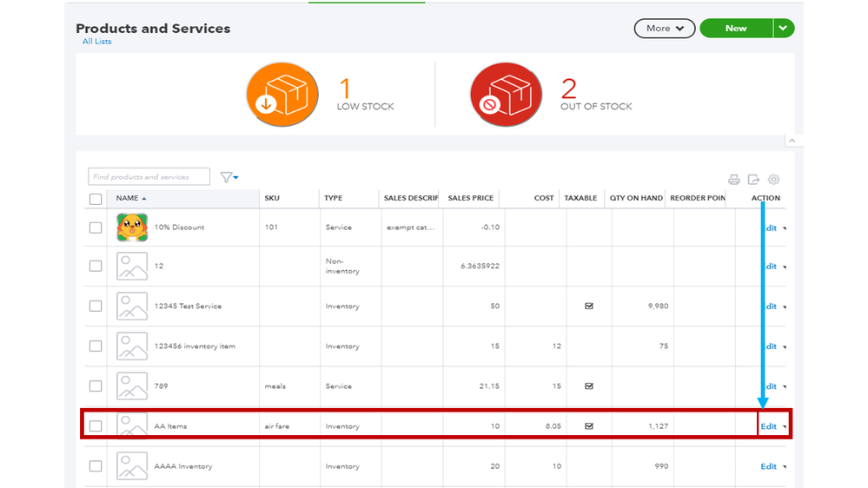Open the filter funnel icon
868x488 pixels.
tap(229, 177)
